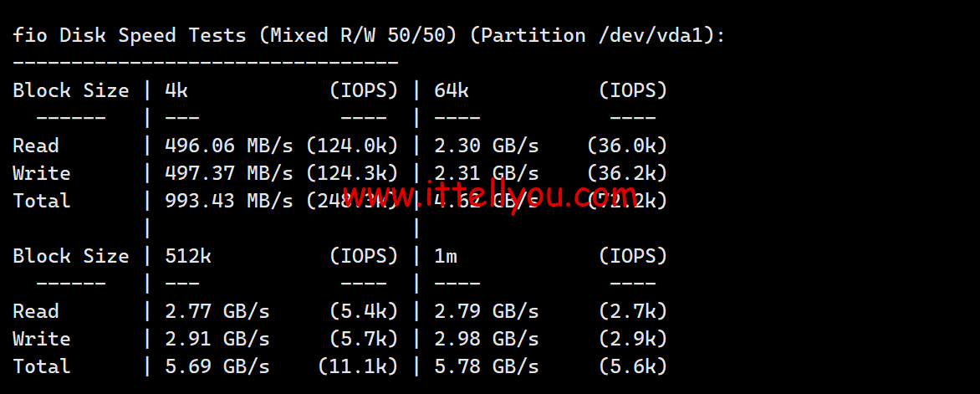Select the 993.43 MB/s total value
The height and width of the screenshot is (394, 980).
click(x=229, y=201)
